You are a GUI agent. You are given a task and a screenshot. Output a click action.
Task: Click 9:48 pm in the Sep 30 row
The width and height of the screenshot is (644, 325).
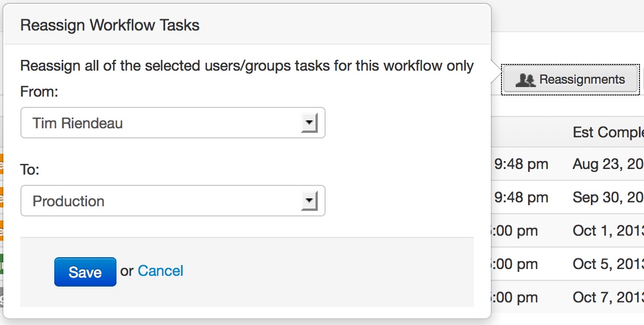tap(521, 197)
